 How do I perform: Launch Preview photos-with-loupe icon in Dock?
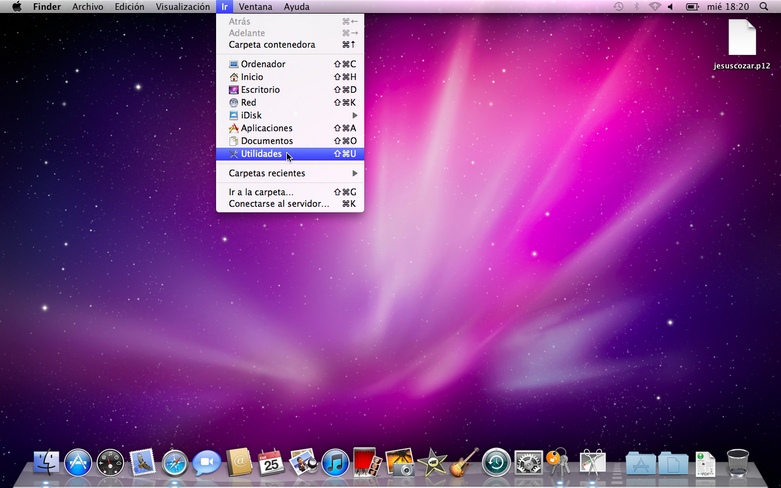pos(303,463)
